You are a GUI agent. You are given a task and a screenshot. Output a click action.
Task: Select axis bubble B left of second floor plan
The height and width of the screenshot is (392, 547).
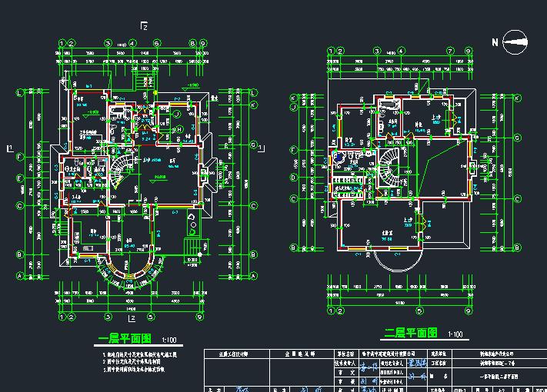click(x=293, y=247)
